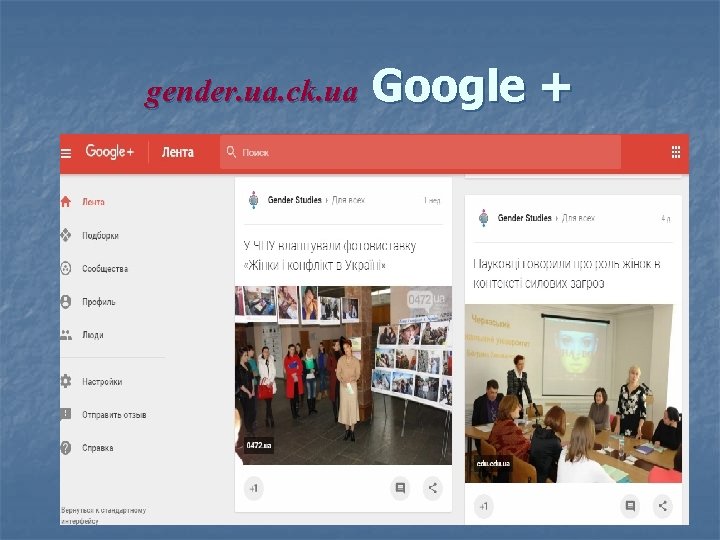Screen dimensions: 720x540
Task: Share the photo exhibition post
Action: click(x=433, y=488)
